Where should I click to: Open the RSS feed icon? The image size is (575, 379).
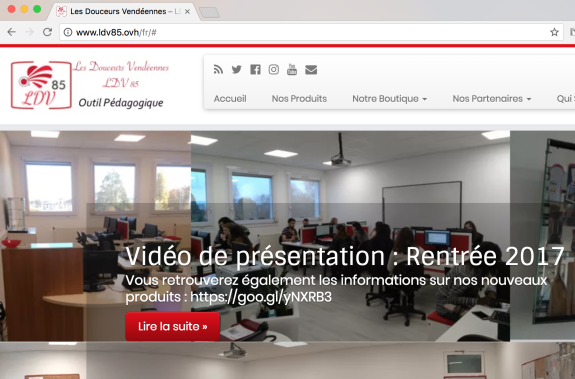(x=218, y=69)
